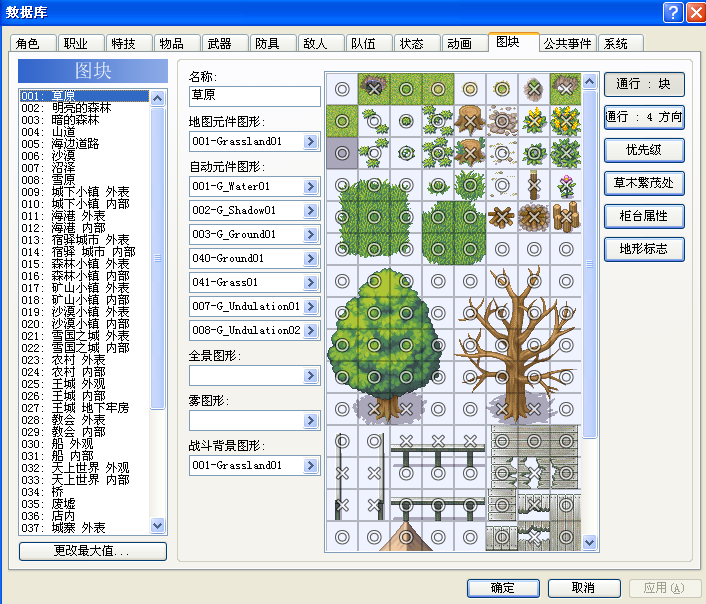Switch to the 职业 tab
706x604 pixels.
81,44
